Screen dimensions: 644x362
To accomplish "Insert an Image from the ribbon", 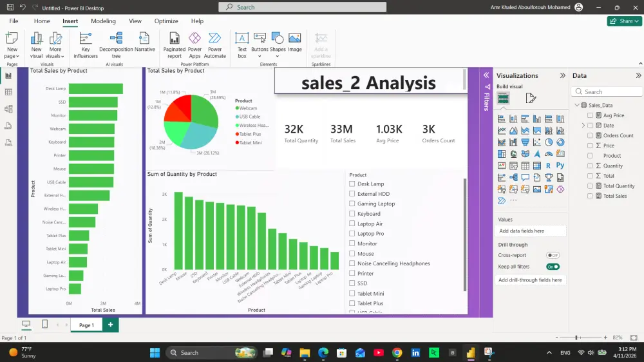I will pos(294,43).
